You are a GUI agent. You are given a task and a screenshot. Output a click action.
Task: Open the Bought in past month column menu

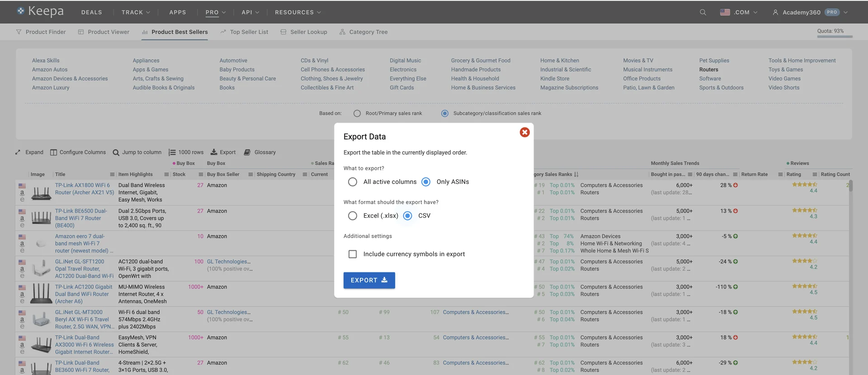point(690,174)
